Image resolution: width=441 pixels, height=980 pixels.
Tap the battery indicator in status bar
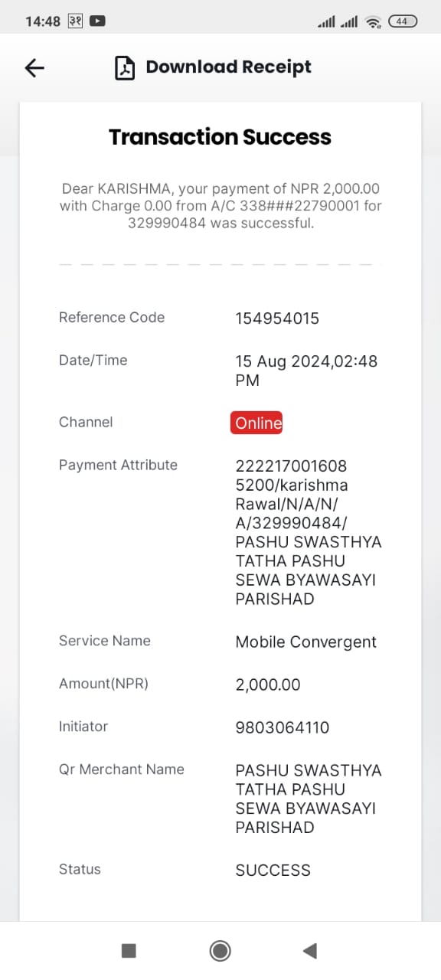tap(403, 21)
